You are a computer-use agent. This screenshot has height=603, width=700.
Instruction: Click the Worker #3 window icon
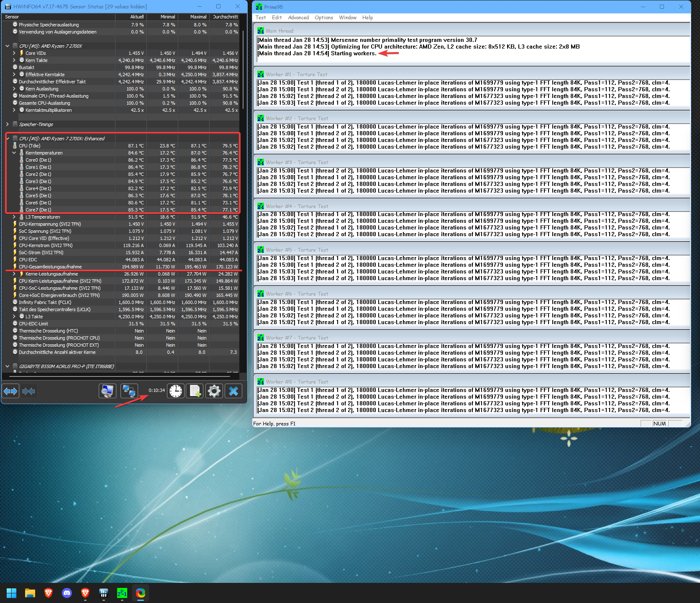coord(261,162)
